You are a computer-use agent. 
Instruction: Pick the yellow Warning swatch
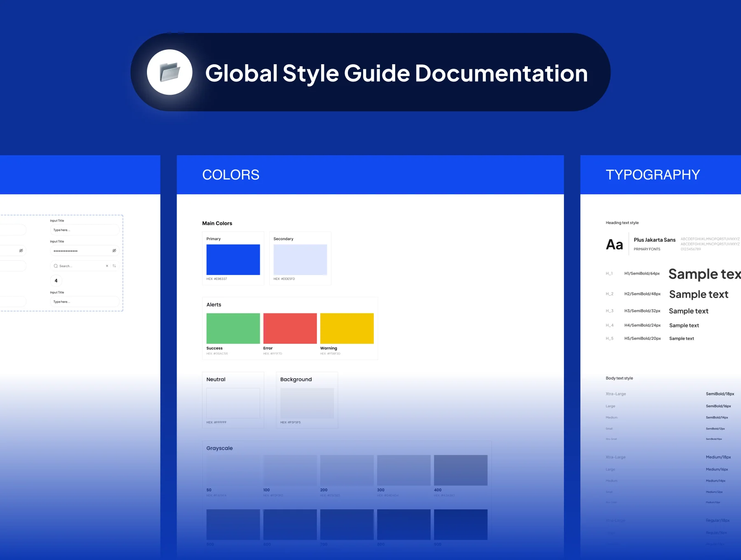coord(347,328)
